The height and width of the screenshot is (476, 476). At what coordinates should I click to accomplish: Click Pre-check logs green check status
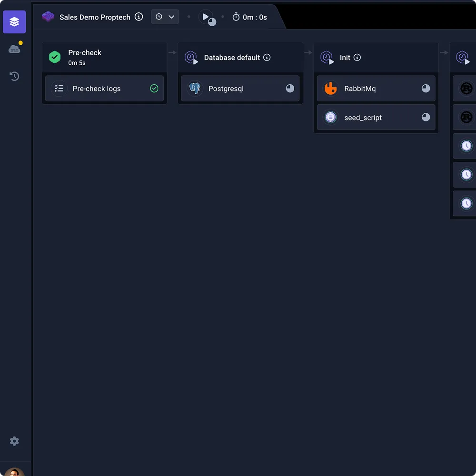pos(154,89)
